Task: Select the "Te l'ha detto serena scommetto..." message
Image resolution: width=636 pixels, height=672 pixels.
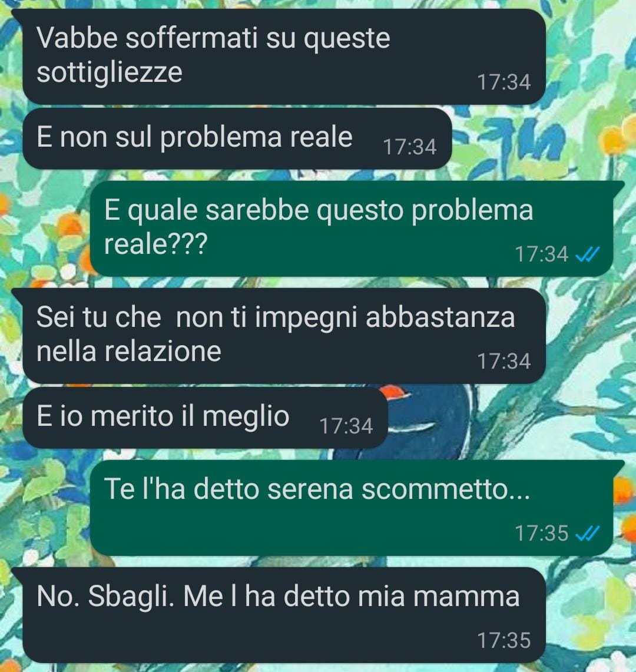Action: [352, 508]
